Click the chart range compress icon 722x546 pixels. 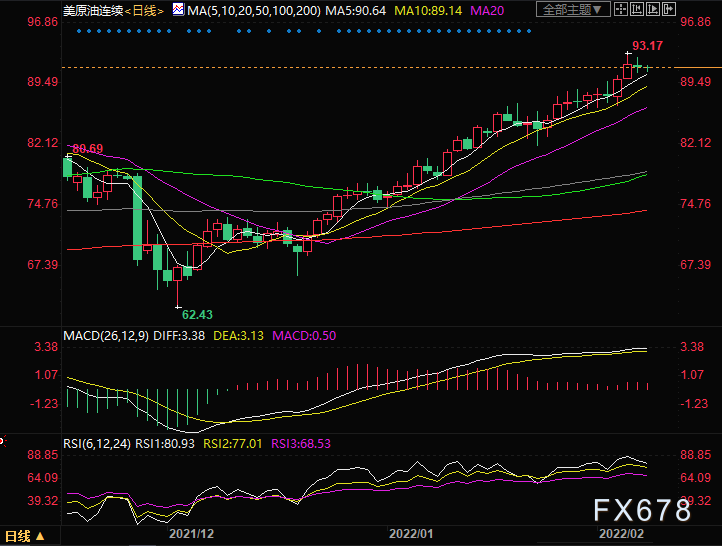(x=637, y=9)
